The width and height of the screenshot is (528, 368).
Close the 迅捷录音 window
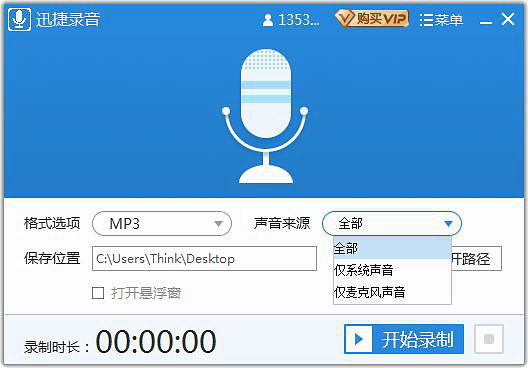tap(507, 19)
